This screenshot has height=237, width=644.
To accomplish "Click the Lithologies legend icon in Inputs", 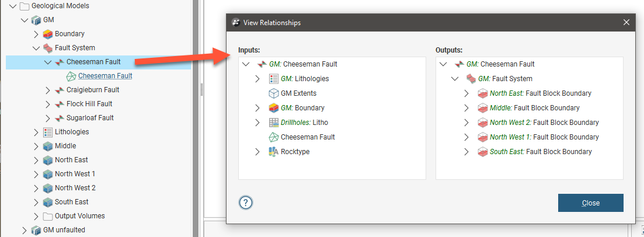I will [x=274, y=79].
